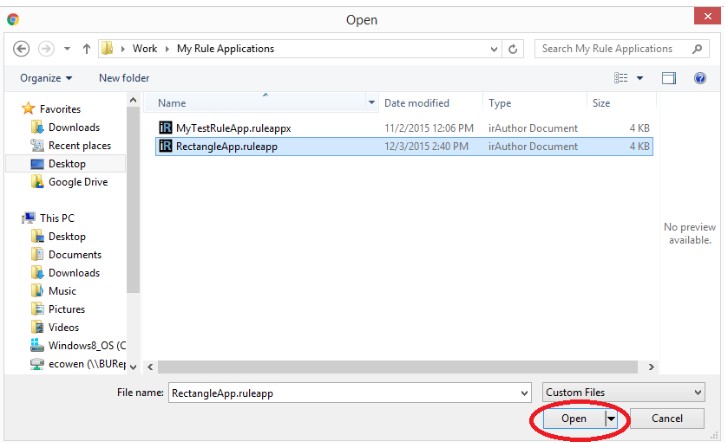Open Google Drive in Favorites
726x443 pixels.
(77, 182)
